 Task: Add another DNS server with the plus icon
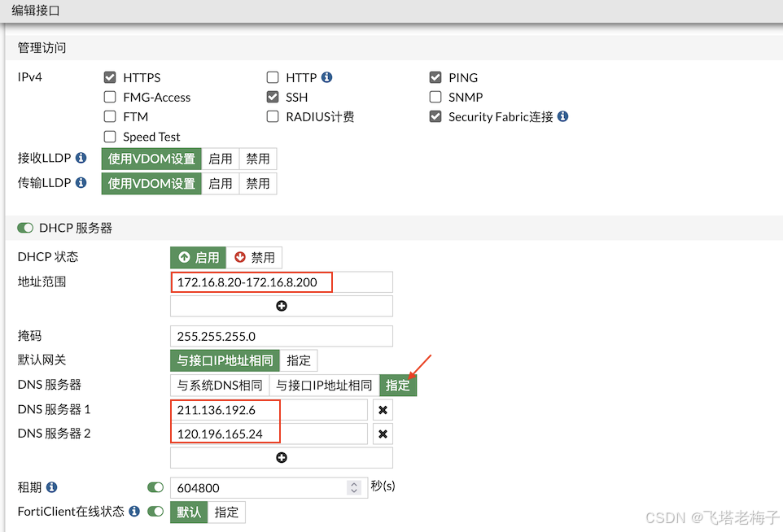tap(282, 458)
